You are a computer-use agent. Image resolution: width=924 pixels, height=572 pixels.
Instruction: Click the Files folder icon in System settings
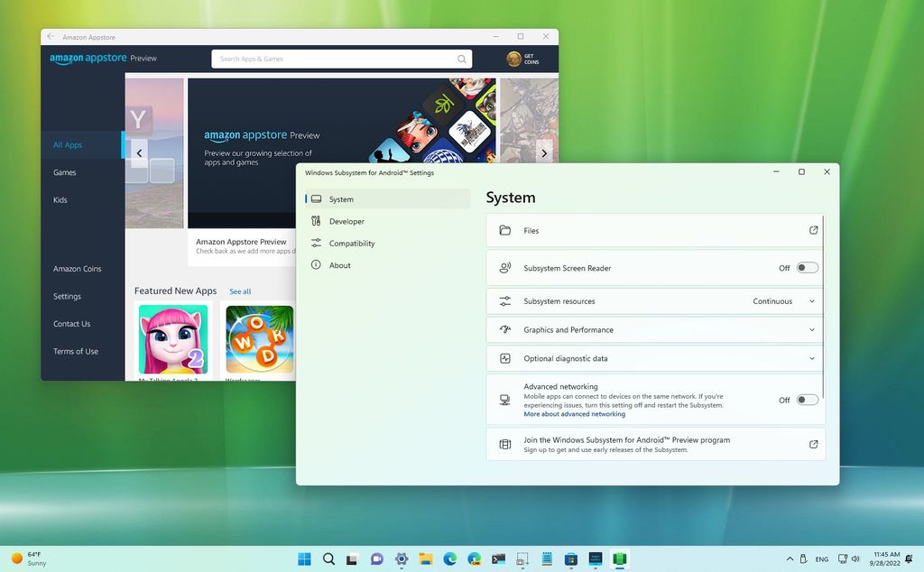coord(505,230)
